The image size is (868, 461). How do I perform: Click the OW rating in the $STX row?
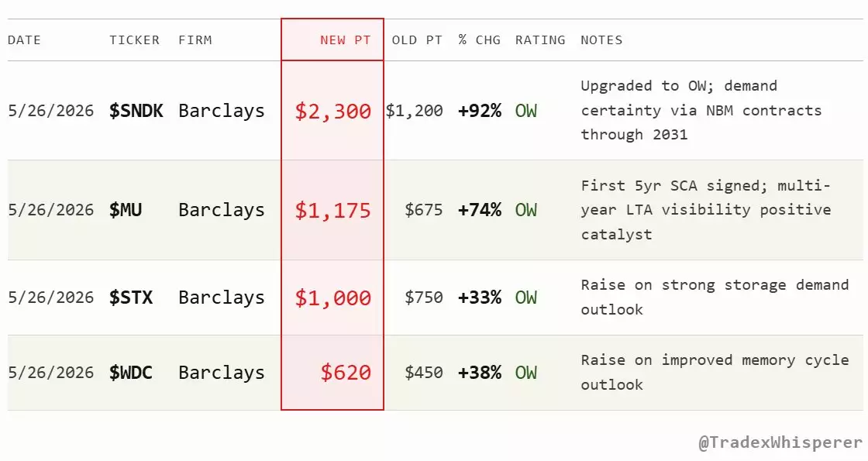[526, 298]
